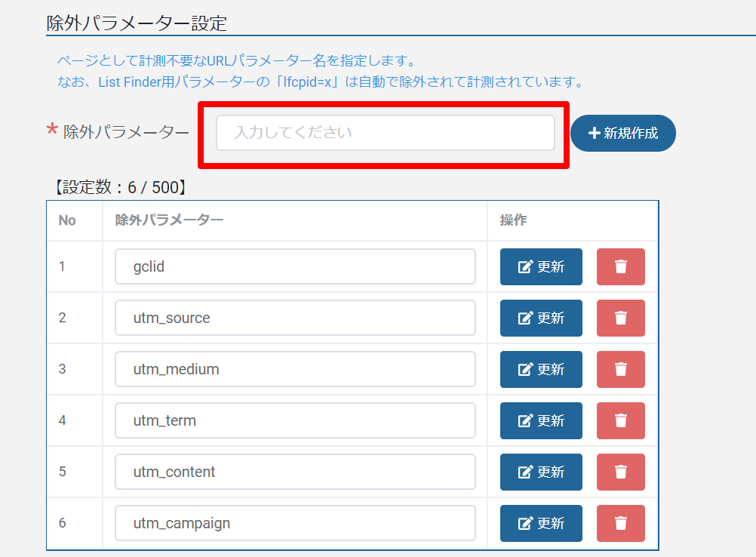Edit the gclid text field

(295, 266)
